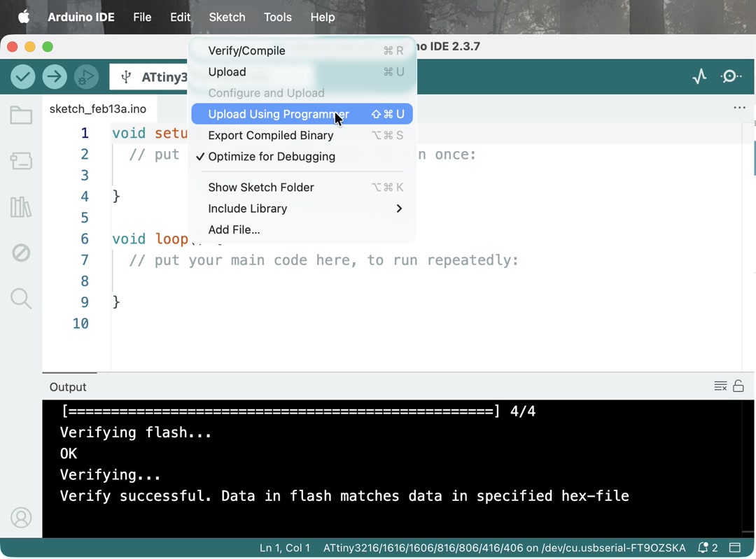The image size is (756, 559).
Task: Expand the Include Library submenu
Action: pos(302,208)
